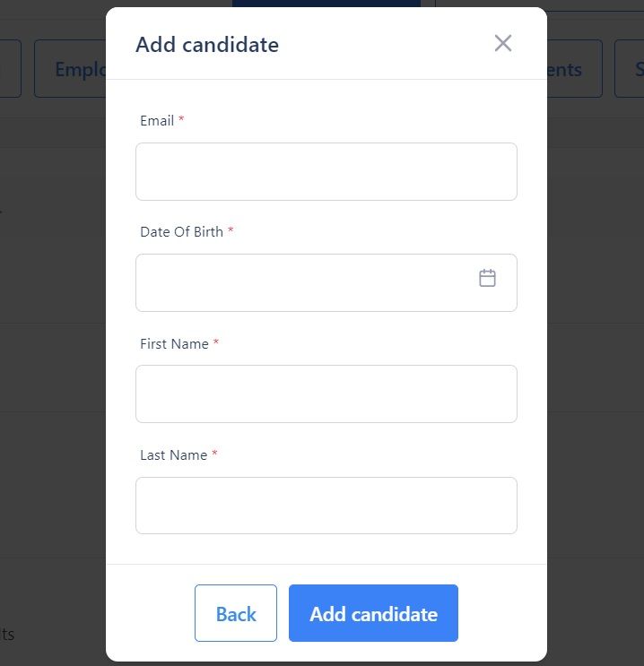Click the red asterisk beside Email
This screenshot has width=644, height=666.
click(181, 118)
